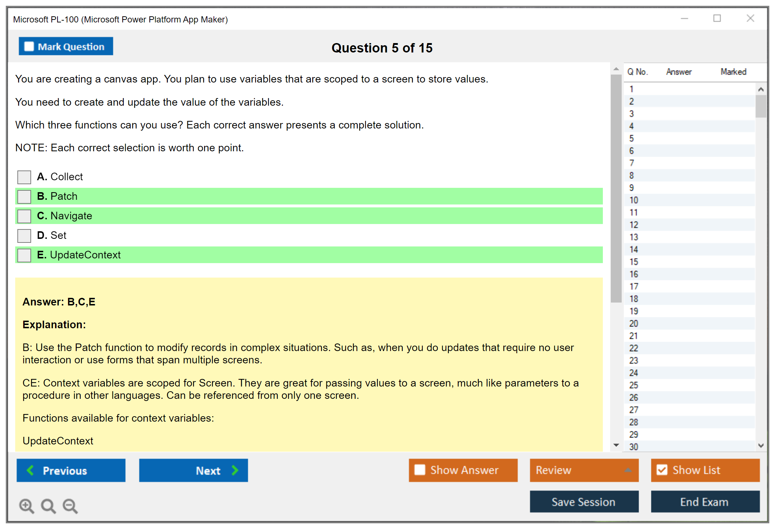Select question 10 in the list
The height and width of the screenshot is (532, 778).
[634, 200]
